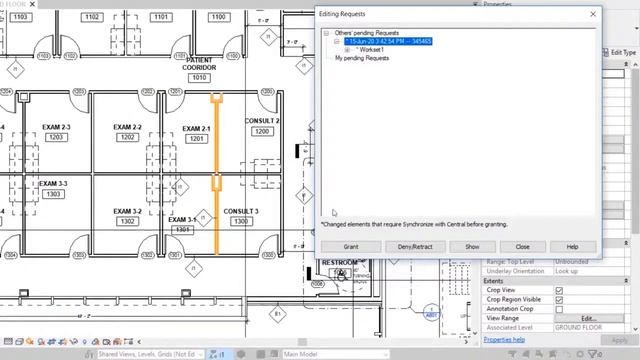This screenshot has width=640, height=360.
Task: Close the floor plan view tab
Action: click(32, 4)
